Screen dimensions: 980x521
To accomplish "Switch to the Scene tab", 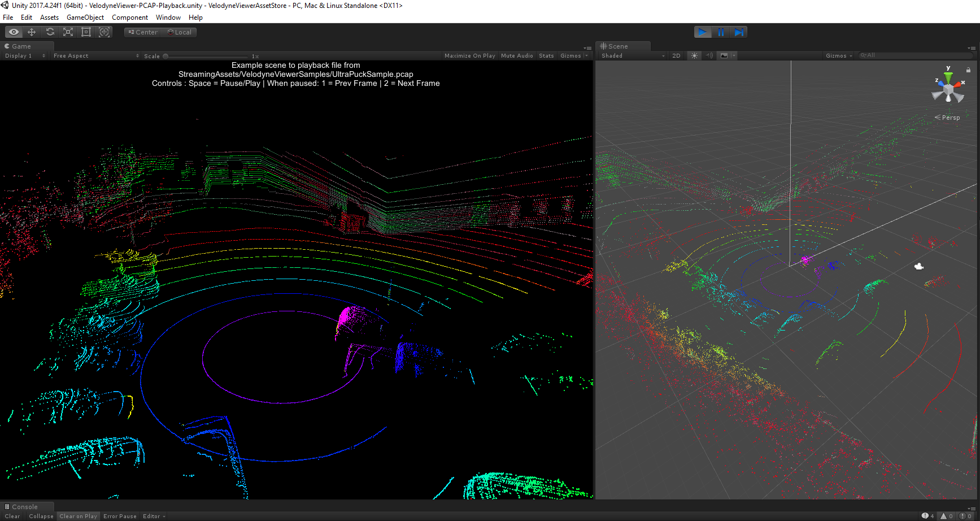I will pos(619,46).
